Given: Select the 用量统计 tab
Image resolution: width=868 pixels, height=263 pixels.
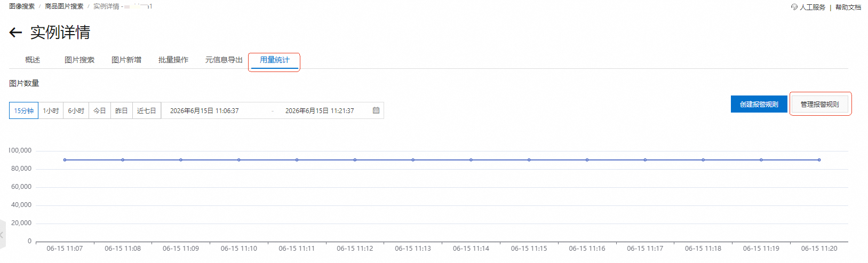Looking at the screenshot, I should point(275,60).
